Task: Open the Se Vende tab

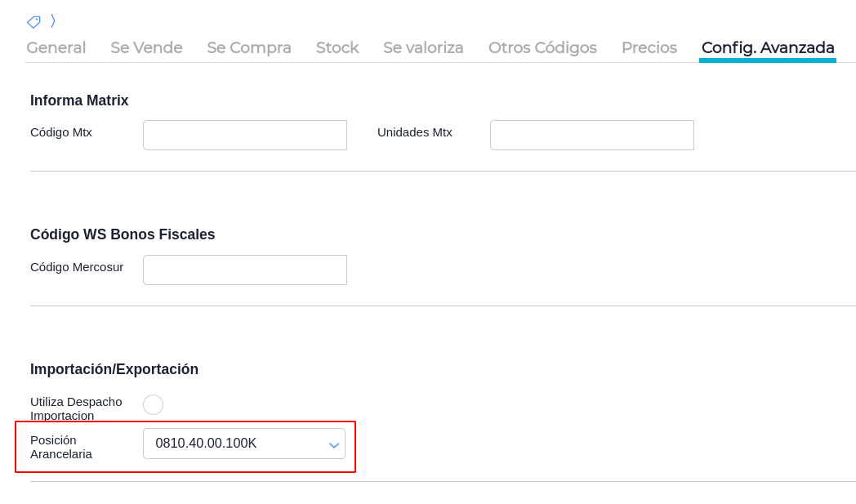Action: click(x=146, y=48)
